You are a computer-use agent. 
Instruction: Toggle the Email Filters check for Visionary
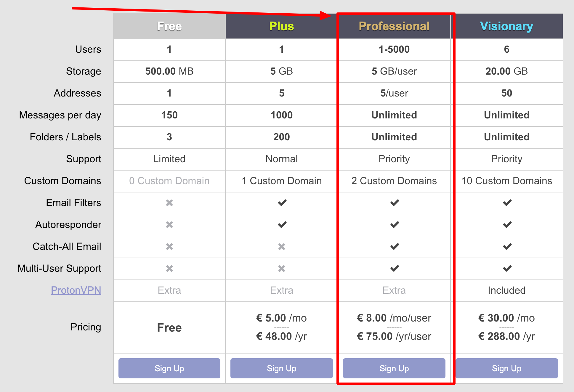coord(507,203)
